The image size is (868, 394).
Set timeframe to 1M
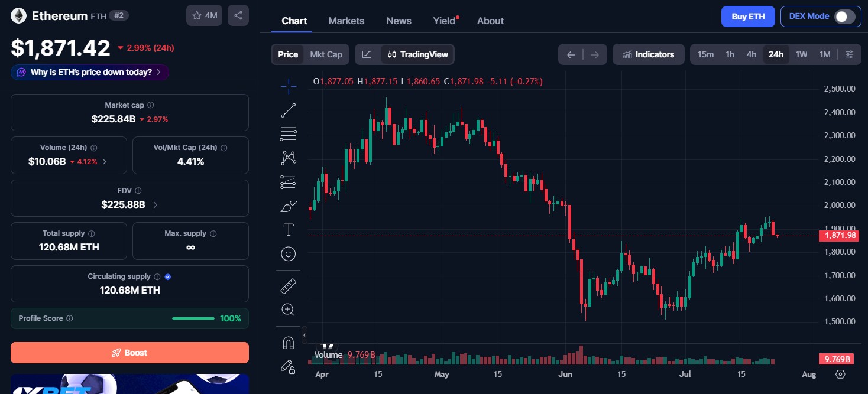pos(825,54)
